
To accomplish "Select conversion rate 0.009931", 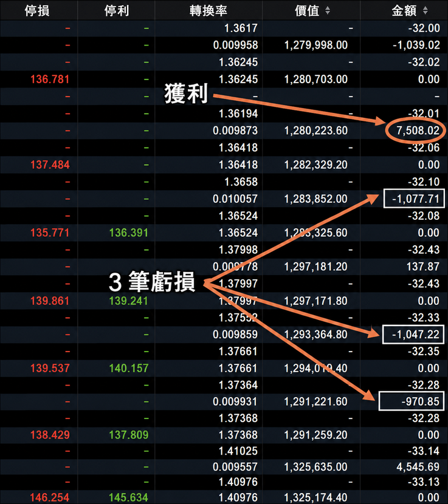I will coord(235,401).
